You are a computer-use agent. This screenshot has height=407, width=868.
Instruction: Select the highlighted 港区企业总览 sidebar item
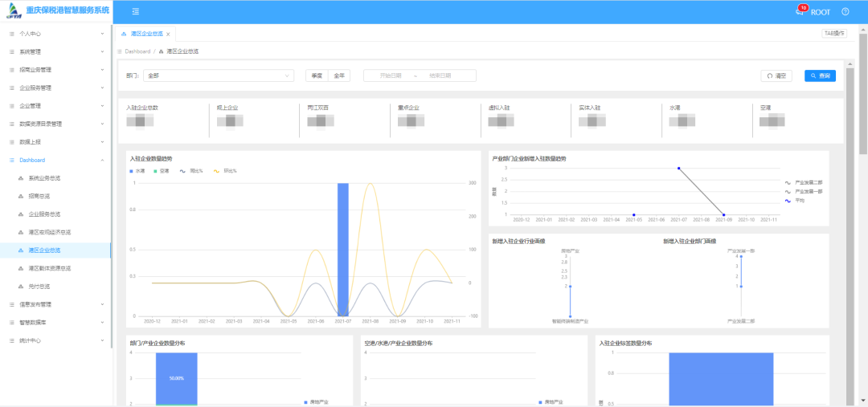pyautogui.click(x=55, y=250)
